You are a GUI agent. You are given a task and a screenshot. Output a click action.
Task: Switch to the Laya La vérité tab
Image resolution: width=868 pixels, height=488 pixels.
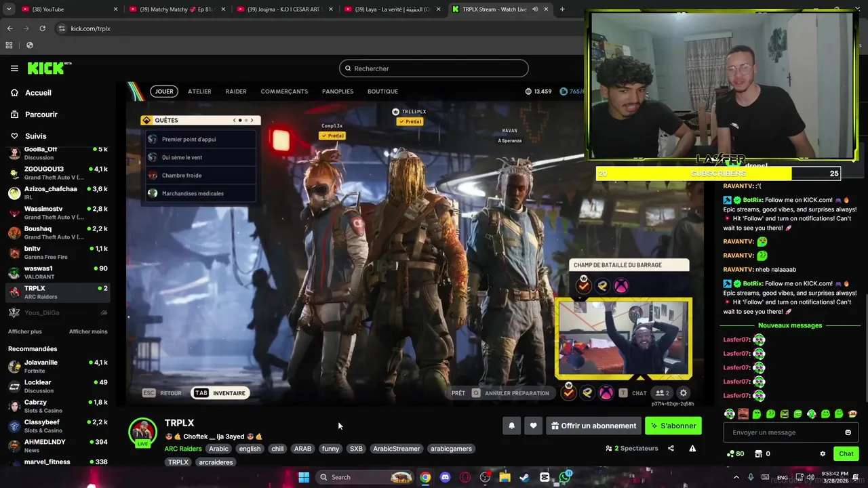coord(393,9)
